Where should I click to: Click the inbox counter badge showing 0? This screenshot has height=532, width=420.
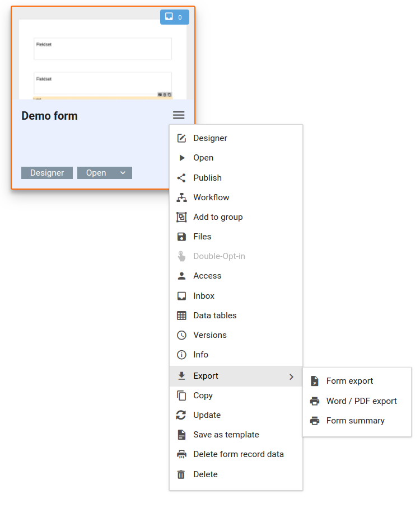pyautogui.click(x=174, y=17)
